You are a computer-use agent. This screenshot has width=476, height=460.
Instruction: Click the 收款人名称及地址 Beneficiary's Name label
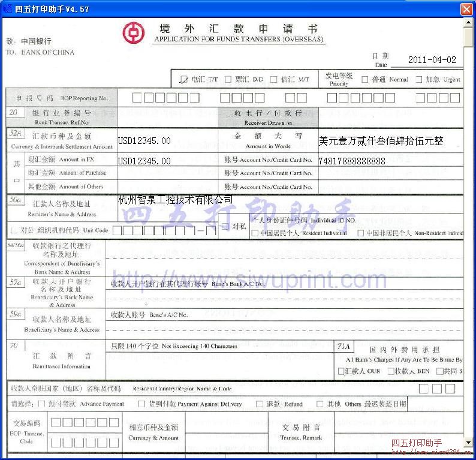(62, 324)
